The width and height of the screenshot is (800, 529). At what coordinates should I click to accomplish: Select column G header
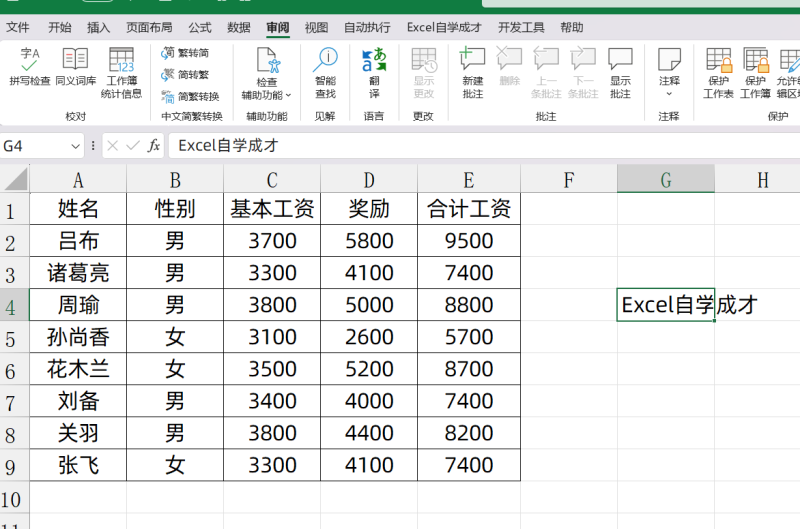coord(665,179)
